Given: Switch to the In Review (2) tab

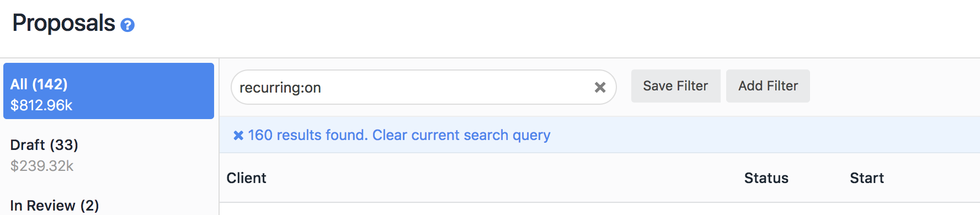Looking at the screenshot, I should [109, 205].
